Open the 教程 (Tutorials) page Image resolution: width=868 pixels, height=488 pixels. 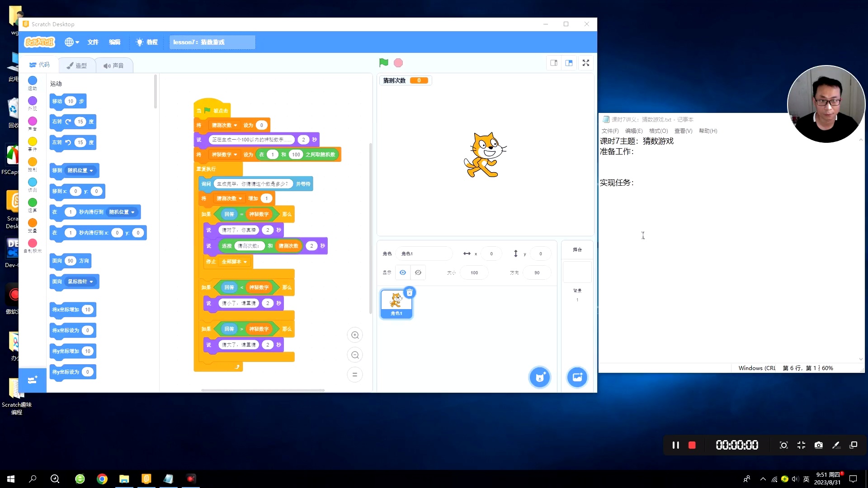147,42
